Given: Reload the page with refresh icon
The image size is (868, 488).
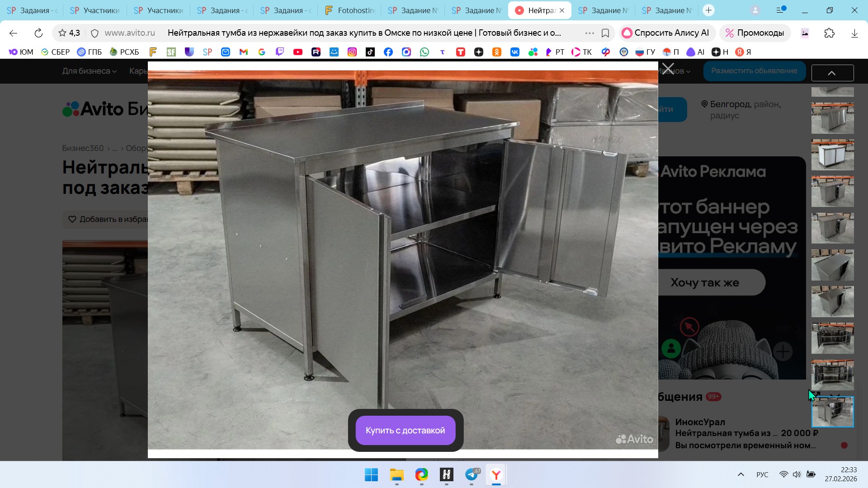Looking at the screenshot, I should pos(38,33).
